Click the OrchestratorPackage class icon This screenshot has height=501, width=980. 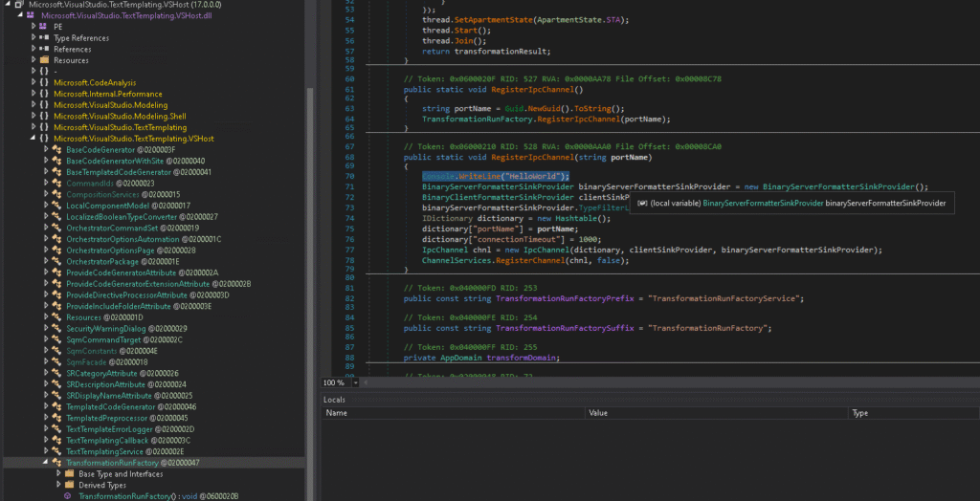(56, 261)
